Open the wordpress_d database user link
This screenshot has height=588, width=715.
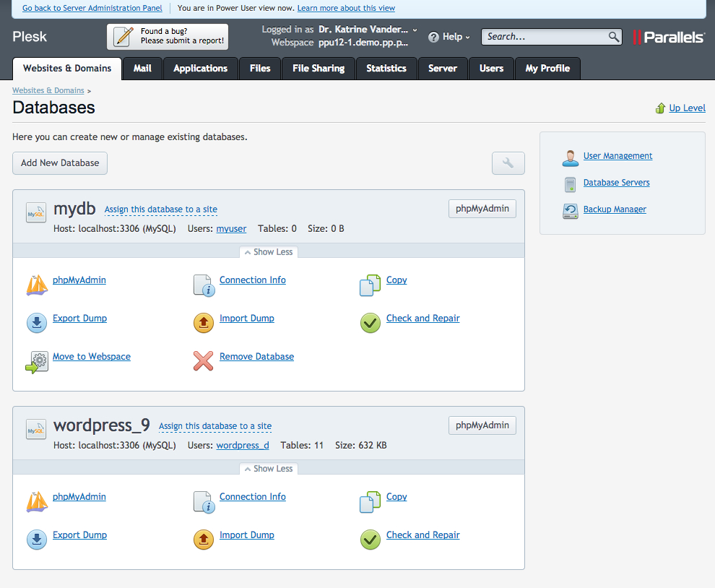[243, 445]
